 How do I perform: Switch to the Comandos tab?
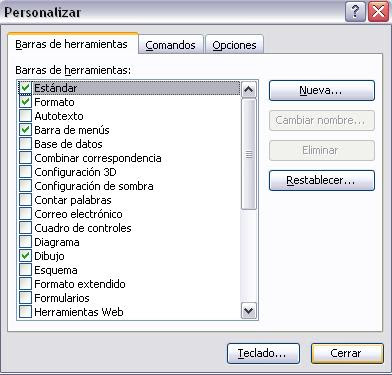pyautogui.click(x=171, y=45)
